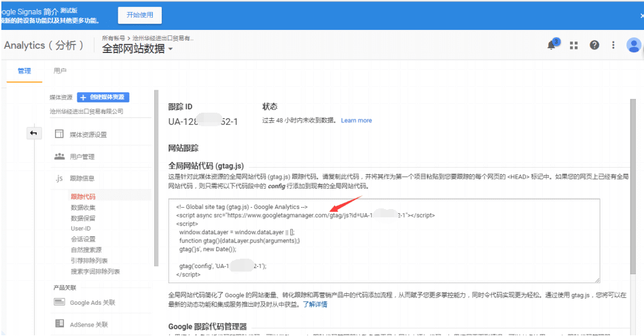Open the 了解详情 link

pos(315,304)
